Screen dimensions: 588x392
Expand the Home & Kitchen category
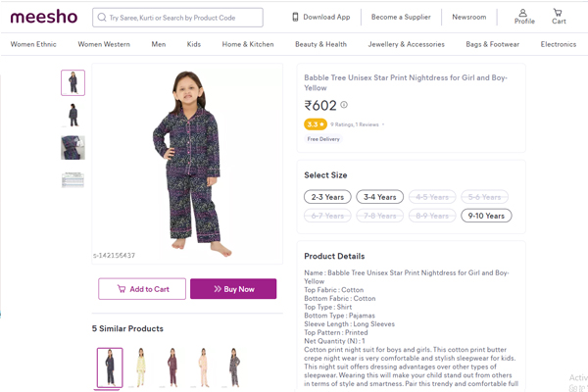[248, 44]
